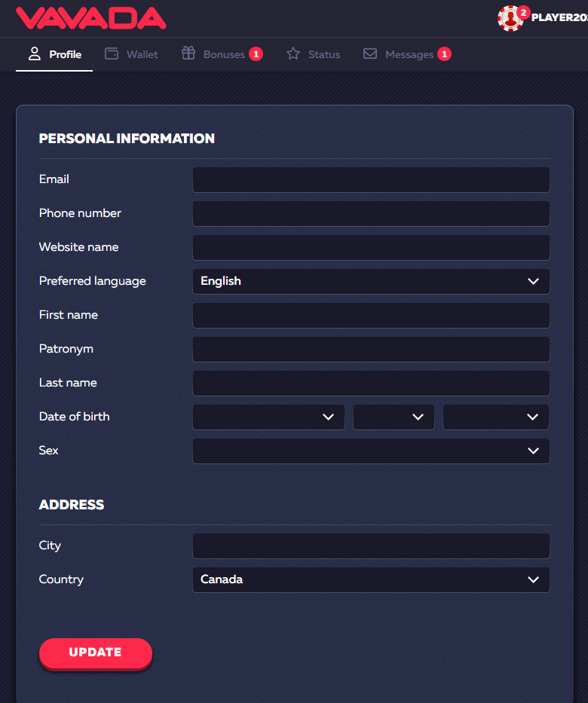Click the player avatar chip icon
The width and height of the screenshot is (588, 703).
[x=510, y=18]
